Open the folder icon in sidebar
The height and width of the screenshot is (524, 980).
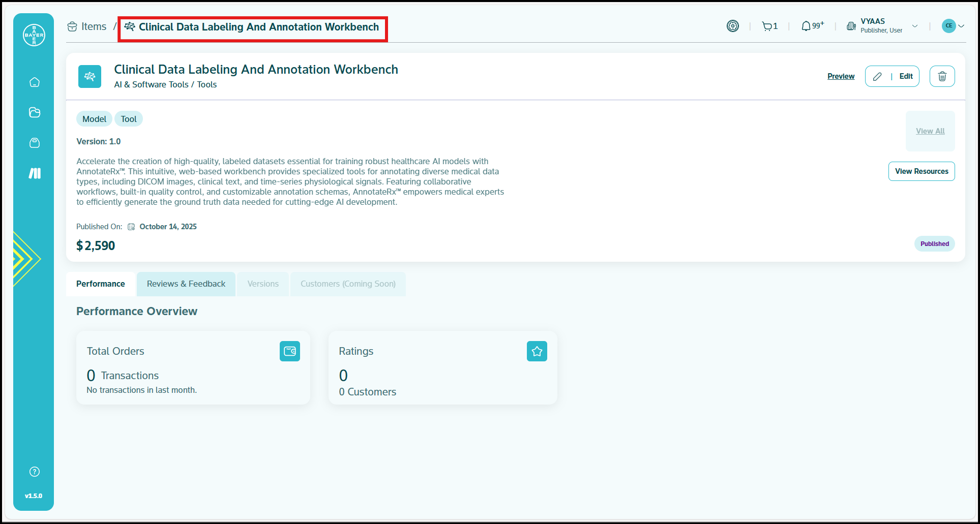(x=35, y=113)
